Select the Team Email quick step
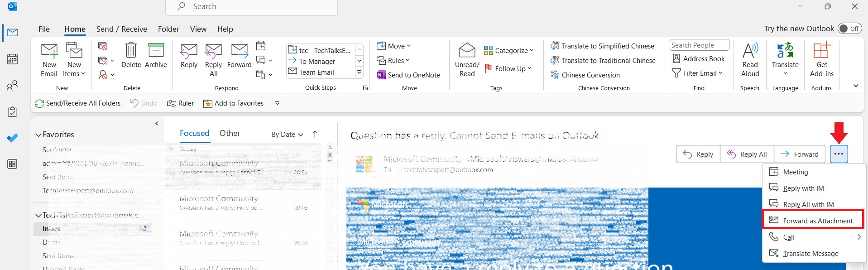 point(321,72)
